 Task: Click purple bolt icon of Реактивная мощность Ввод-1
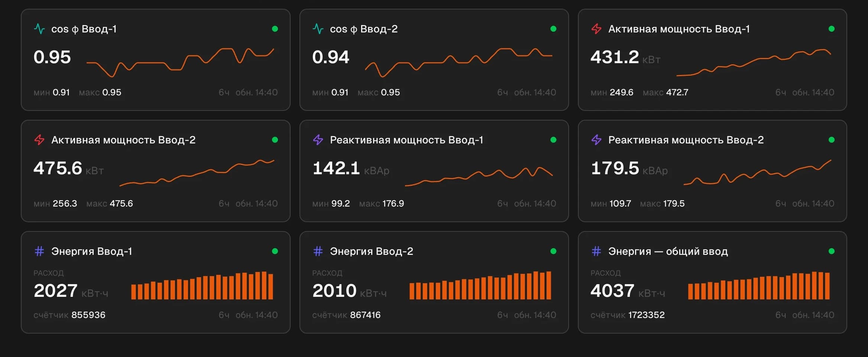click(318, 140)
